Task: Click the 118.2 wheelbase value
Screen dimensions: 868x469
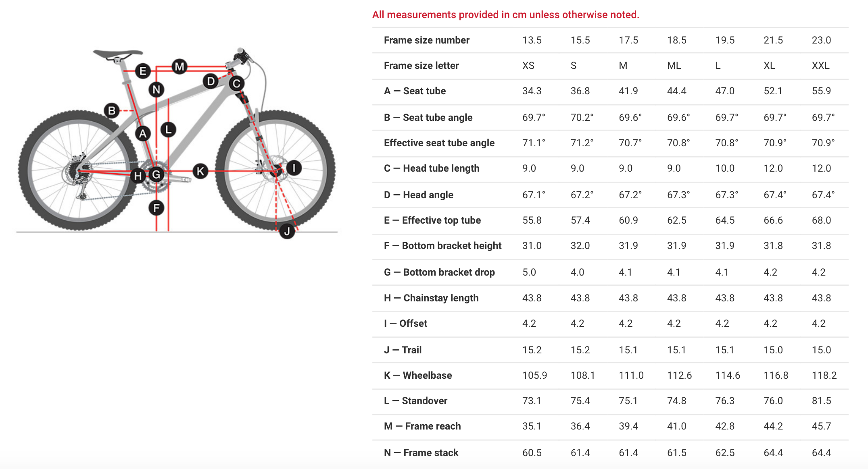Action: [824, 376]
